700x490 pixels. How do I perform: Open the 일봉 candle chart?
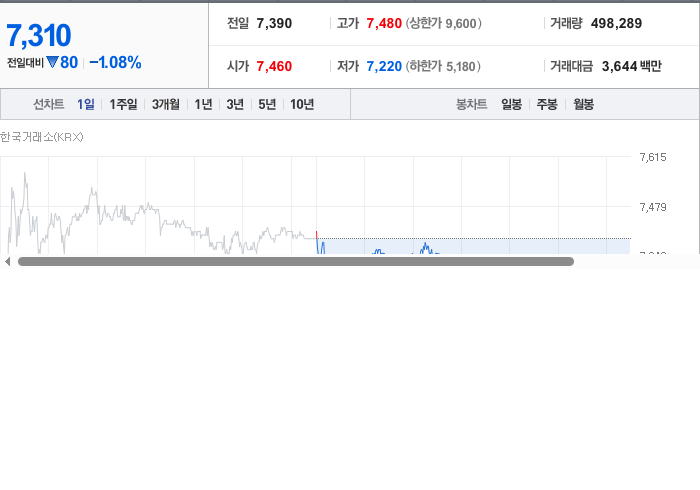[x=512, y=104]
